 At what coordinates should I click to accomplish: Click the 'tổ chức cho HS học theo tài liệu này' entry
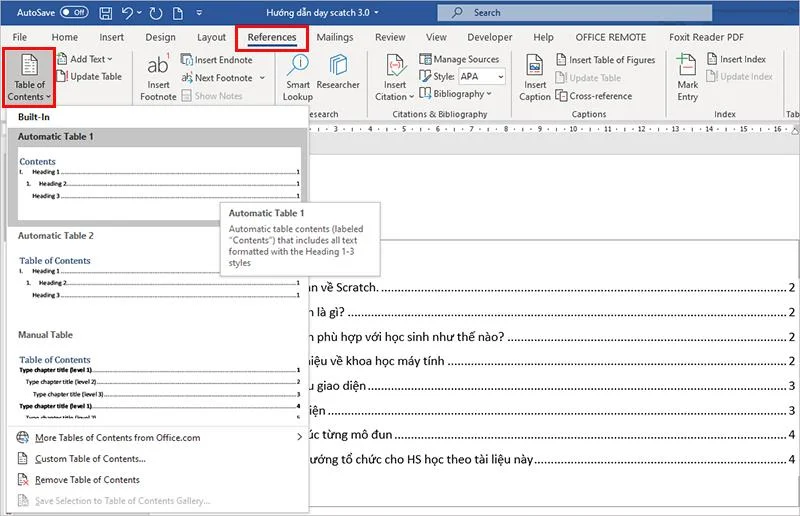[552, 459]
